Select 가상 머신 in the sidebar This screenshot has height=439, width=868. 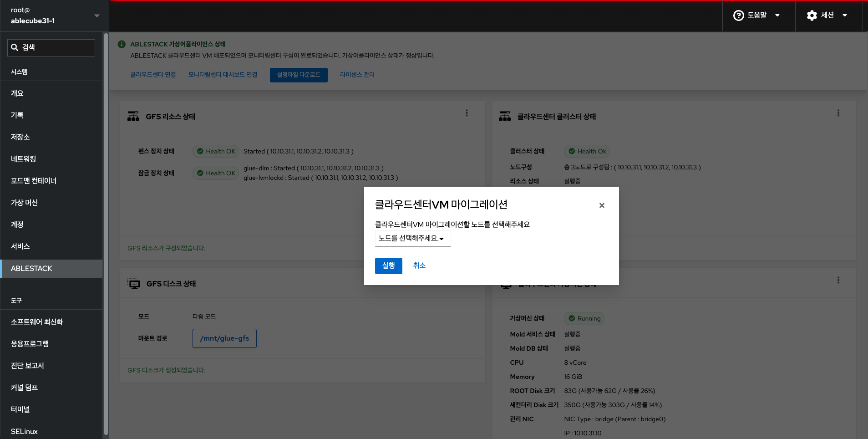coord(24,203)
